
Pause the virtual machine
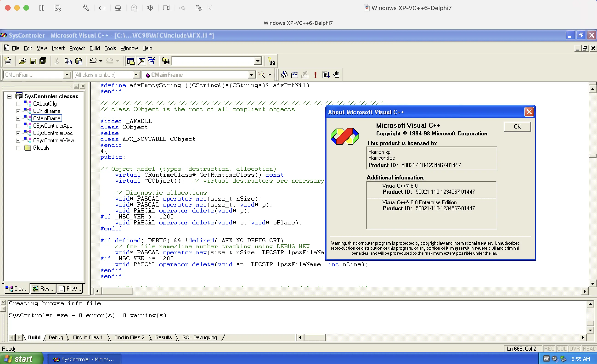pyautogui.click(x=42, y=8)
